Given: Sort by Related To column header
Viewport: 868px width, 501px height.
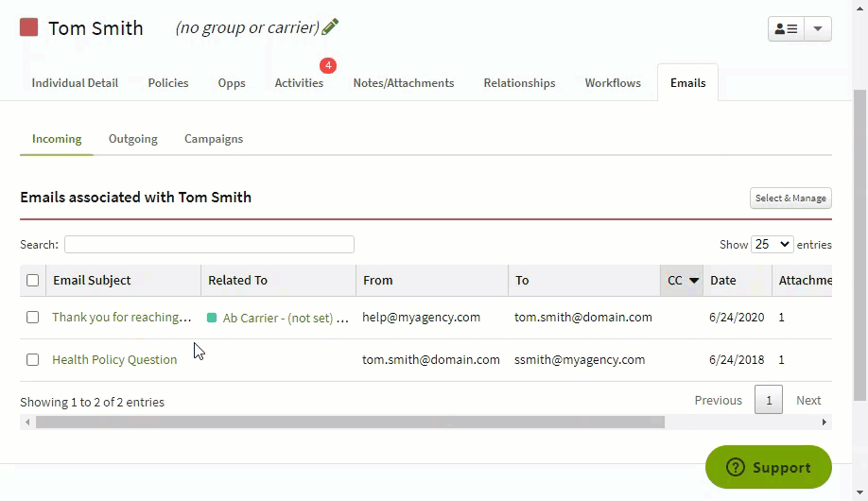Looking at the screenshot, I should (278, 280).
